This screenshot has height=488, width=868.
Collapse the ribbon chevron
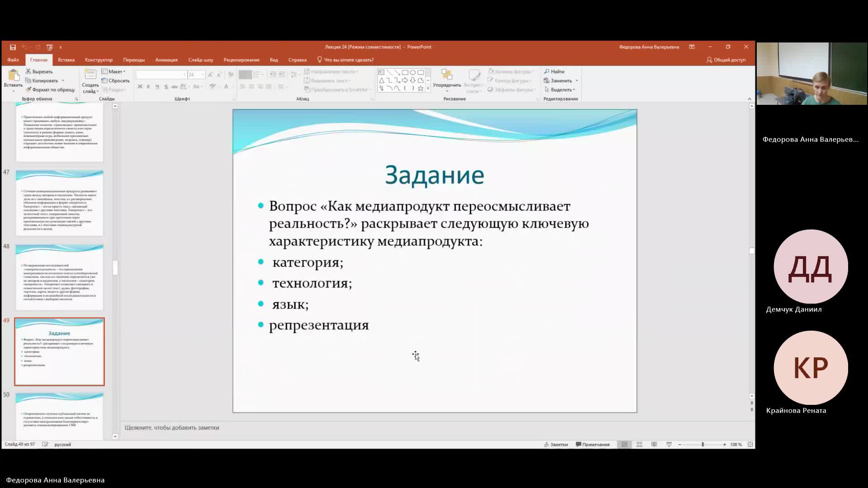point(749,99)
